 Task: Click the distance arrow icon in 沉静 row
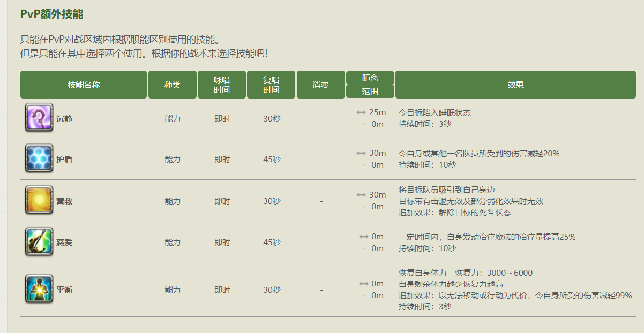click(x=361, y=112)
